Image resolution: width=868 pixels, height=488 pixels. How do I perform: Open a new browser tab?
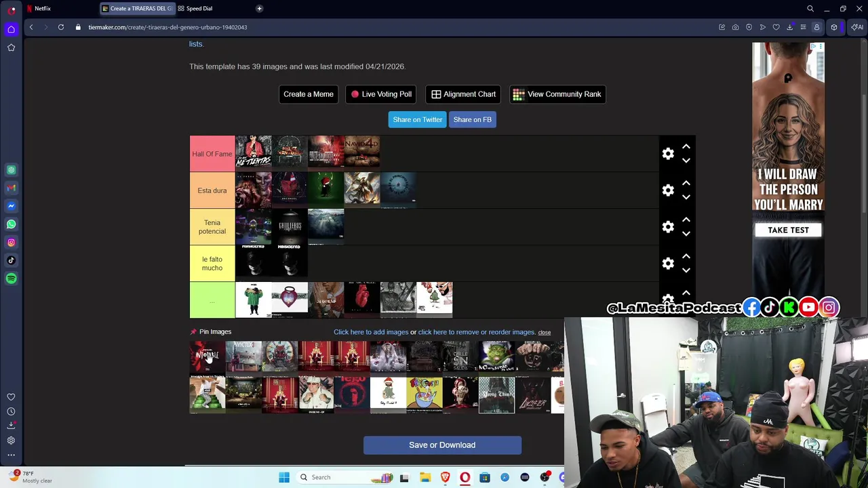(259, 8)
